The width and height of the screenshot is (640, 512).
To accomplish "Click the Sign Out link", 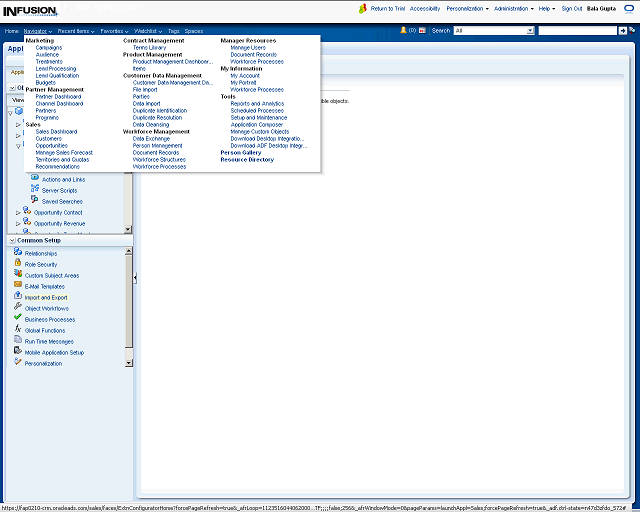I will click(572, 8).
